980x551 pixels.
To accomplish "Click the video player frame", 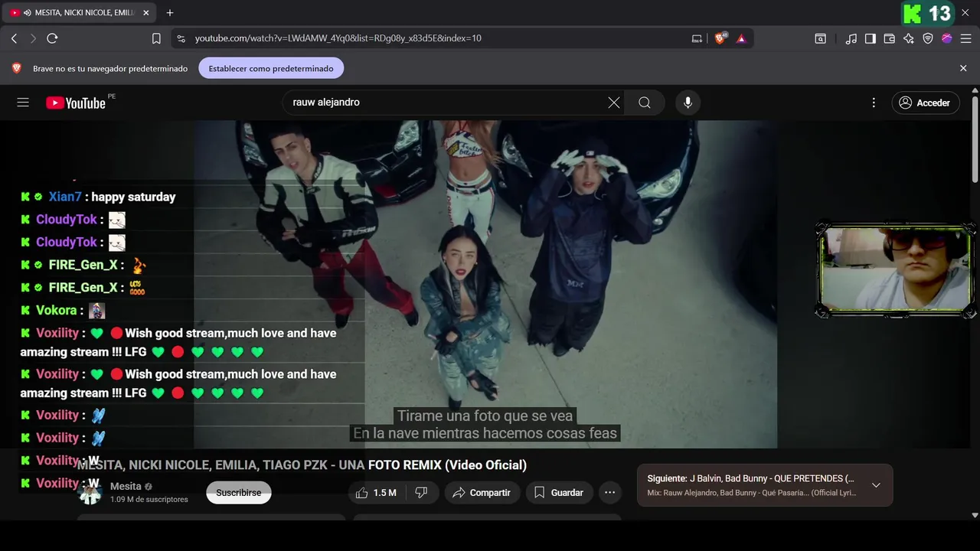I will (x=485, y=284).
